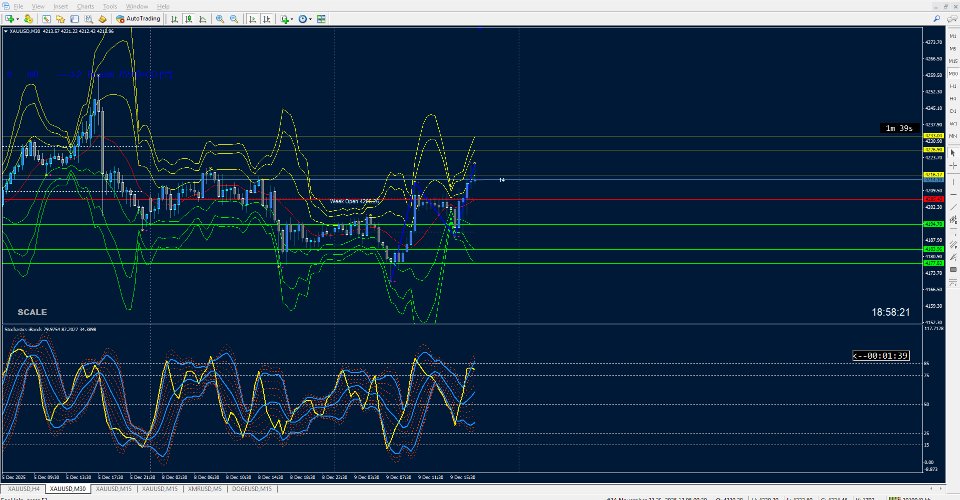Viewport: 960px width, 500px height.
Task: Click the 1m 39s candle timer label
Action: [899, 128]
